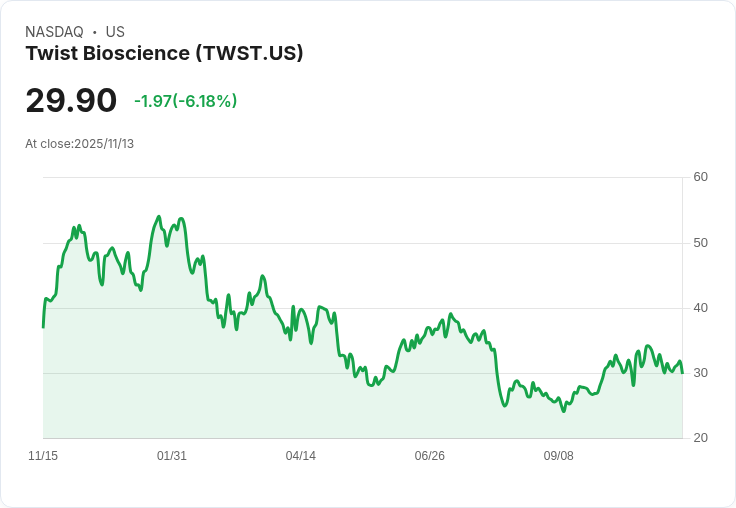Click the 01/31 date axis label
This screenshot has width=736, height=508.
point(171,456)
